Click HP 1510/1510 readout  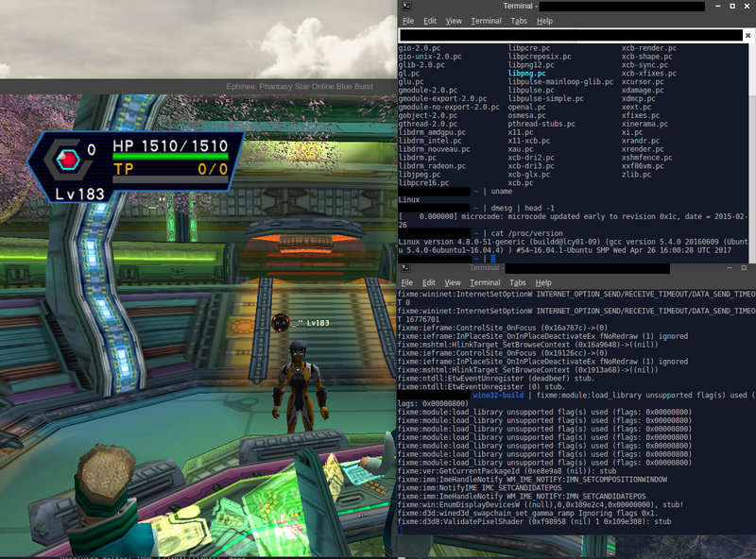[x=170, y=146]
